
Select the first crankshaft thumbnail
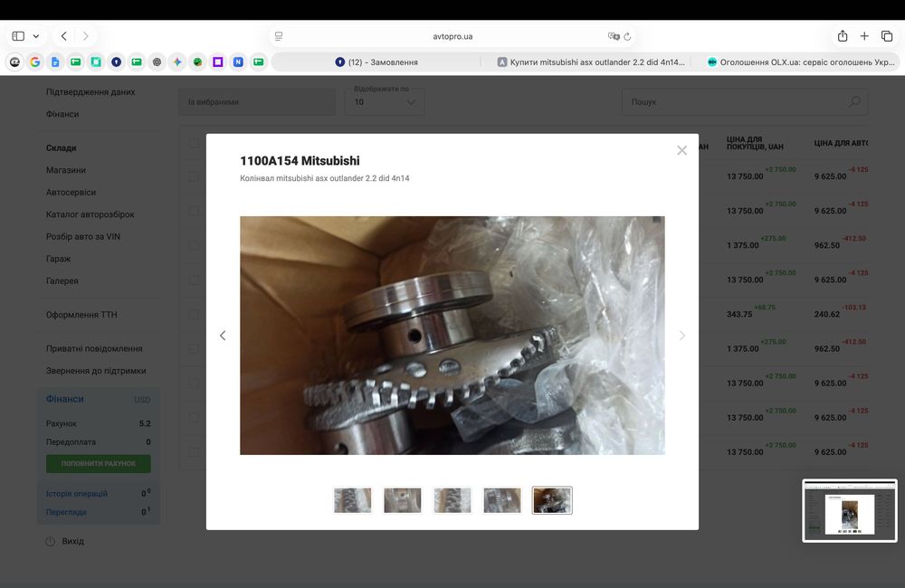(x=353, y=500)
